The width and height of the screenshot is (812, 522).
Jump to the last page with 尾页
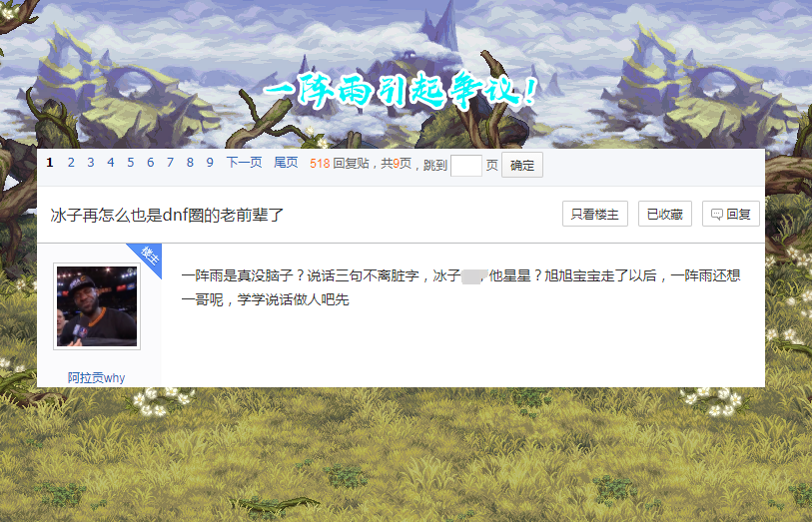(x=286, y=163)
